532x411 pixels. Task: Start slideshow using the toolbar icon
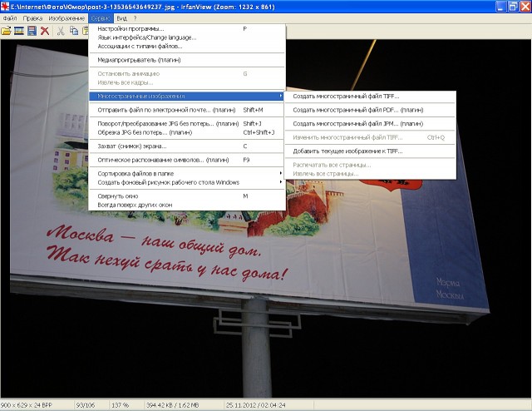18,31
